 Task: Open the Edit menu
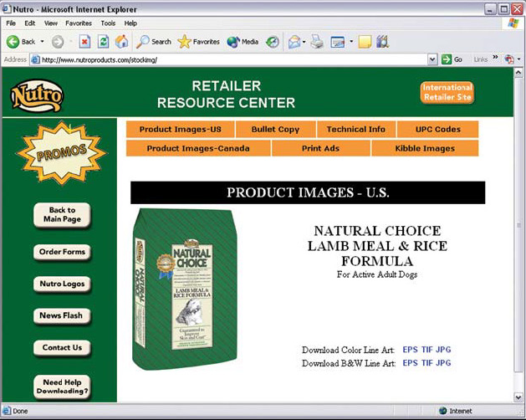click(29, 23)
